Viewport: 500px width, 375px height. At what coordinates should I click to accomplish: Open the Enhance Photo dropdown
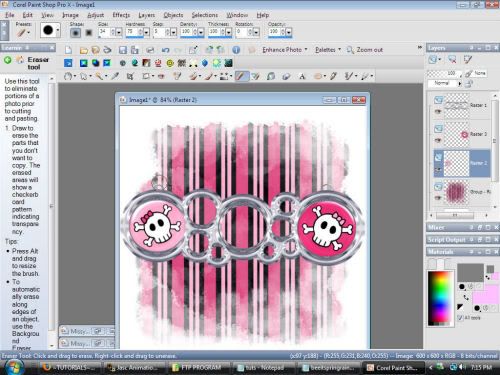[285, 50]
